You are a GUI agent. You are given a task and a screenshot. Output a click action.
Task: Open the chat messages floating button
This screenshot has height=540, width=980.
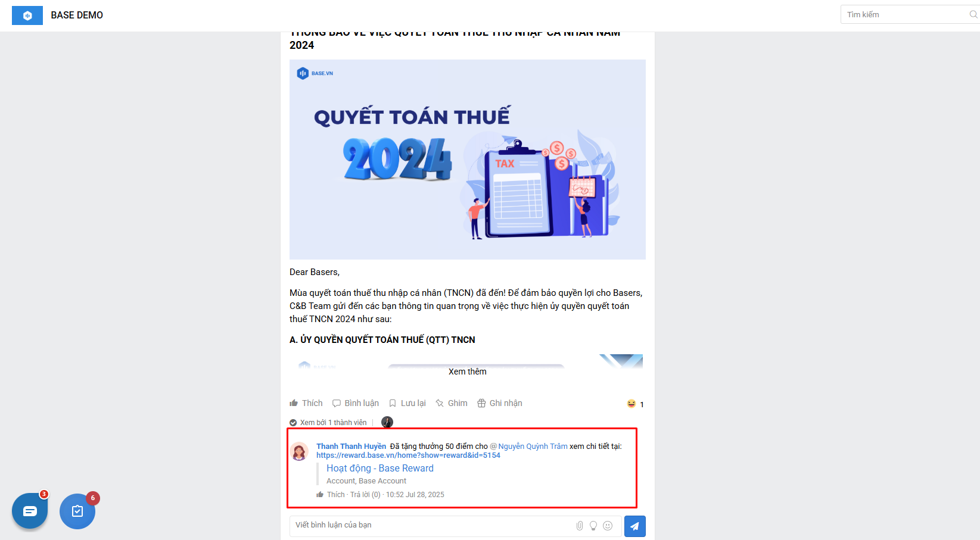[x=30, y=511]
